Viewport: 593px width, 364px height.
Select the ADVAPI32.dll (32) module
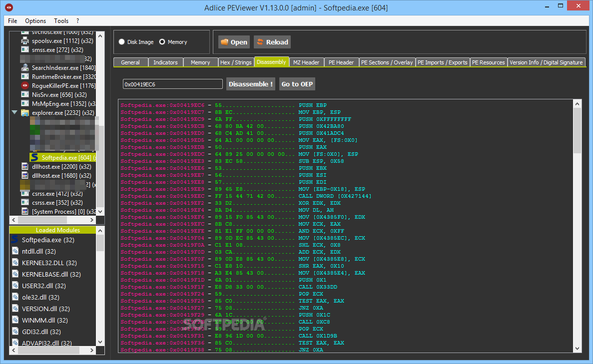47,343
